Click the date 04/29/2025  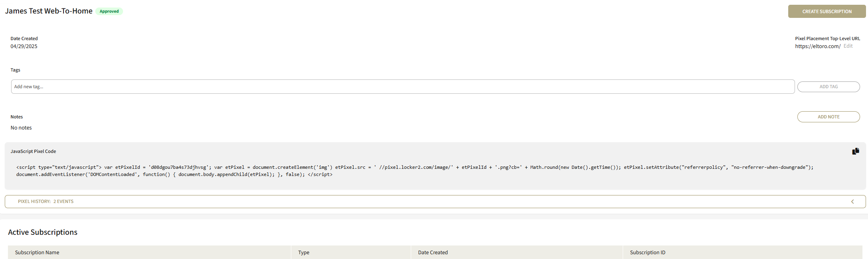point(24,46)
